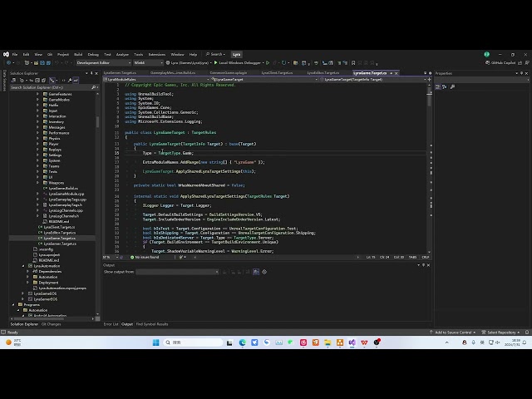Click the toolbar Bookmark toggle icon
This screenshot has width=532, height=399.
(353, 63)
